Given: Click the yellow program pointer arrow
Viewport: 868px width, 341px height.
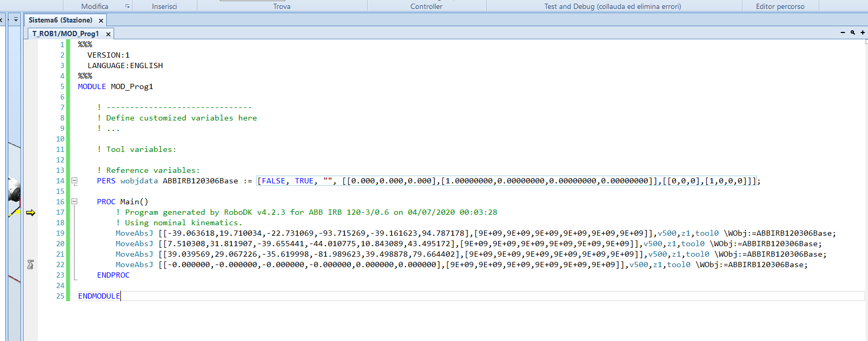Looking at the screenshot, I should 30,212.
